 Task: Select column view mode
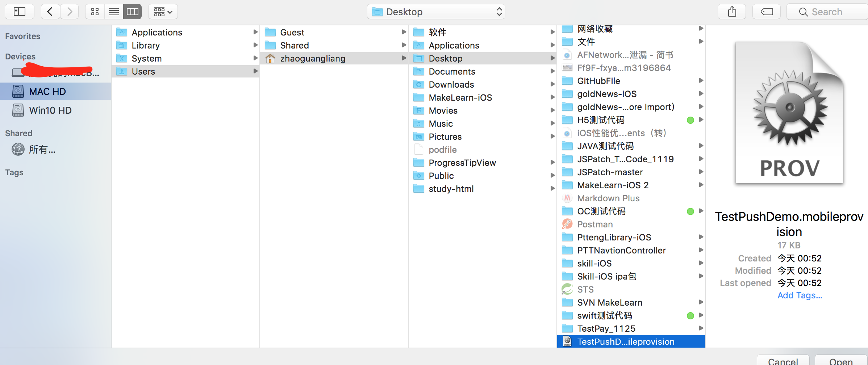pyautogui.click(x=132, y=12)
